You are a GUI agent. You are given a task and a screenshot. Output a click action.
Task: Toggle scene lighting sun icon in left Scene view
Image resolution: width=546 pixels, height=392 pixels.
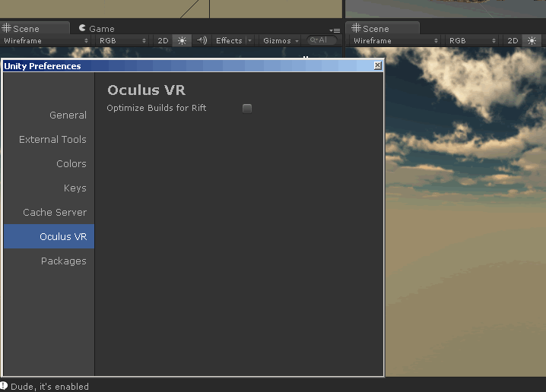pyautogui.click(x=182, y=41)
